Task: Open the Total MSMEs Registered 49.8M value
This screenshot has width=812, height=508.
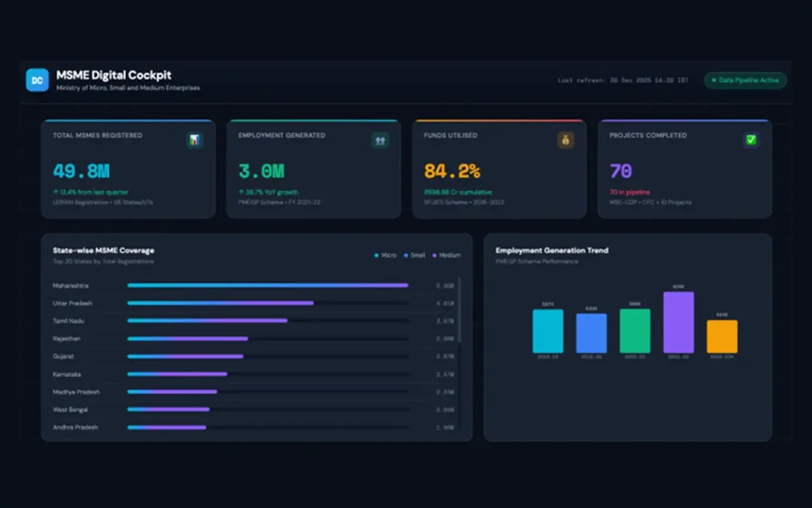Action: point(81,171)
